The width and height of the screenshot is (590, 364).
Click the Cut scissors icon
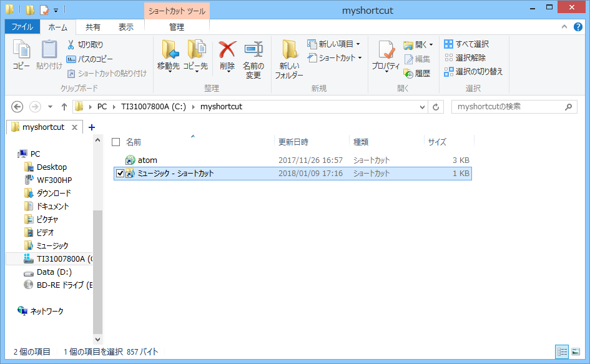click(71, 44)
